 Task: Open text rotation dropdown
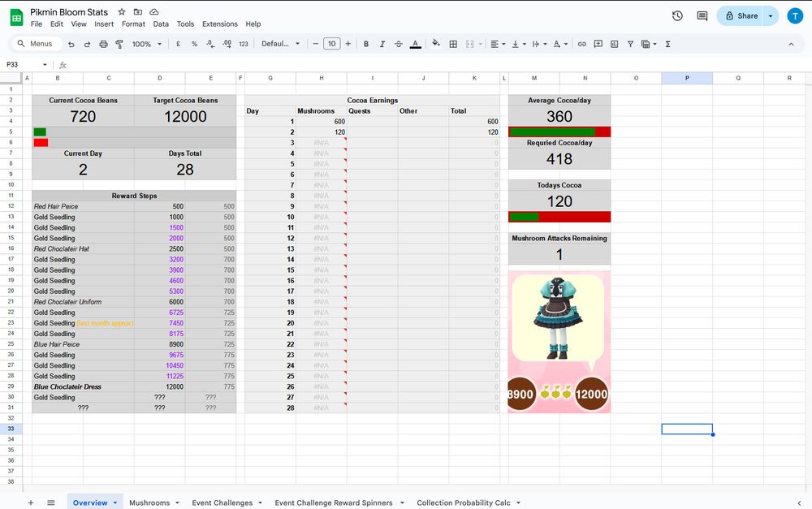click(x=560, y=44)
